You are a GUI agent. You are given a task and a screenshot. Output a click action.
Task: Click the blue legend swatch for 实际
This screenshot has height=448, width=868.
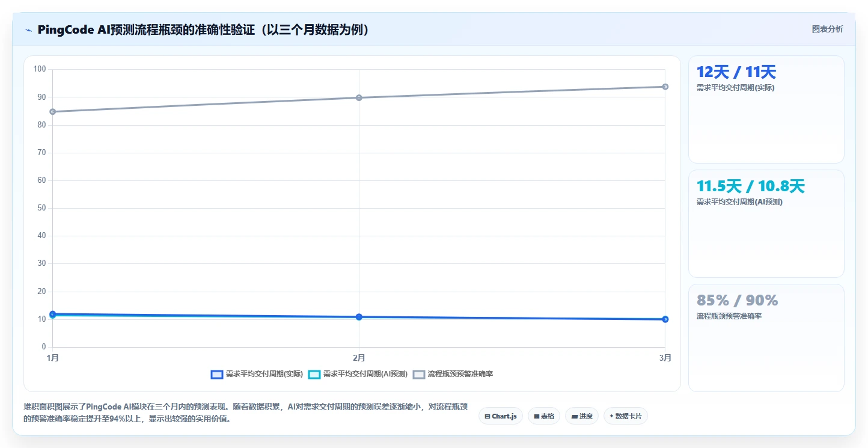217,374
